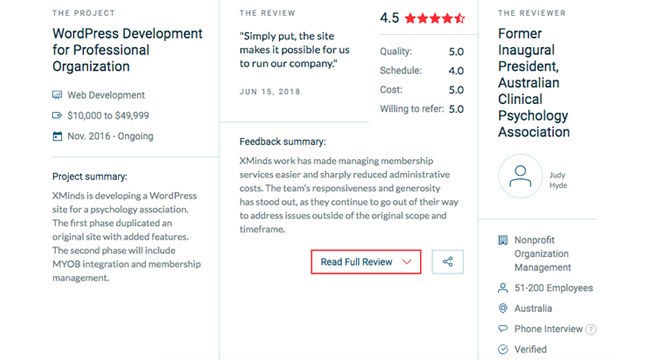650x360 pixels.
Task: Click the WordPress Development project title
Action: coord(127,50)
